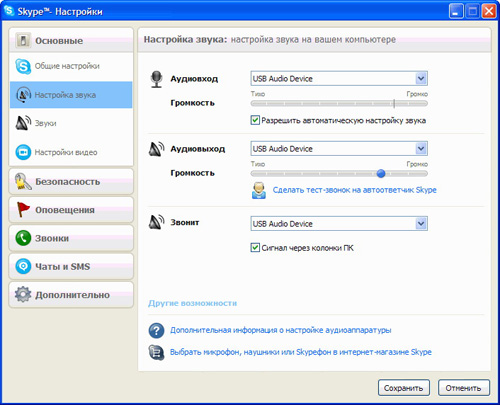Expand the Аудиовыход device dropdown

click(339, 149)
